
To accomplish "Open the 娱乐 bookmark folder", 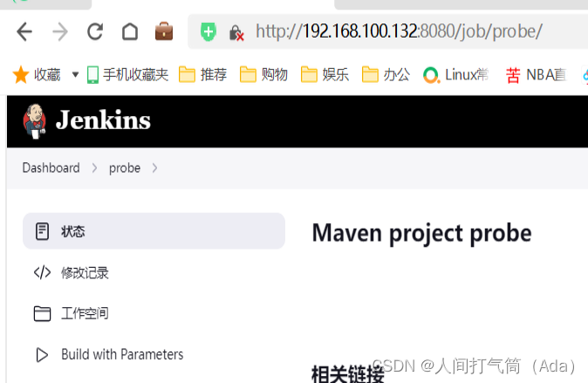I will click(x=325, y=75).
